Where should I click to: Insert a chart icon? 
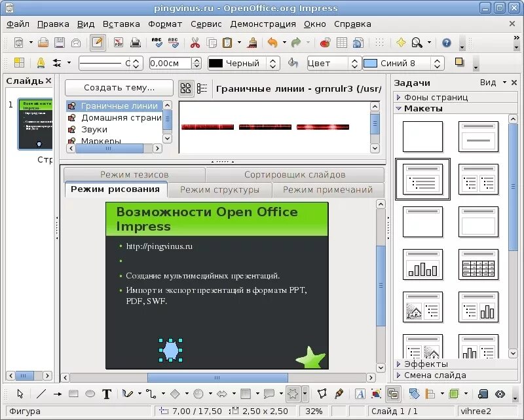click(325, 43)
